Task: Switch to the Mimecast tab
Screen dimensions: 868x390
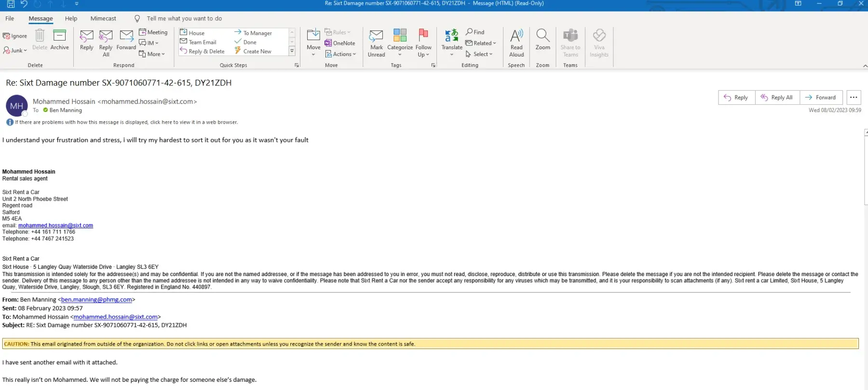Action: tap(103, 18)
